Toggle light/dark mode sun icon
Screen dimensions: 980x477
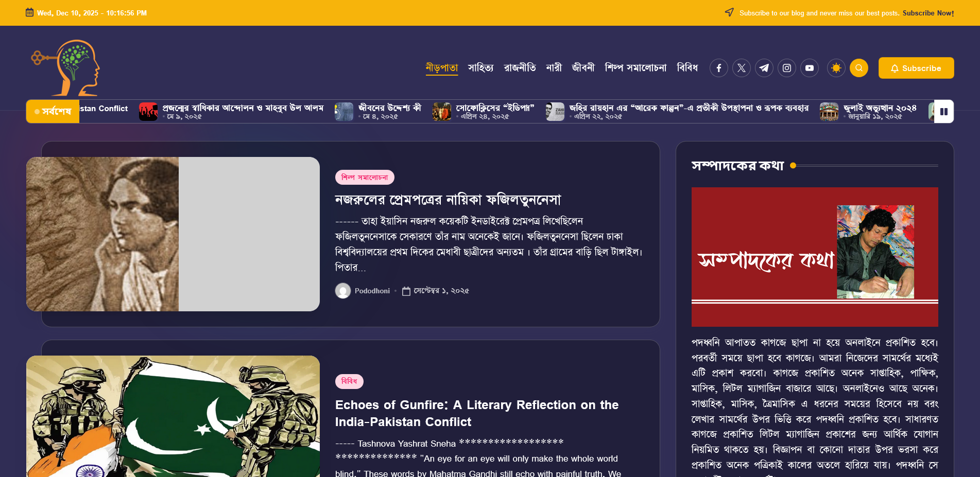click(x=836, y=68)
